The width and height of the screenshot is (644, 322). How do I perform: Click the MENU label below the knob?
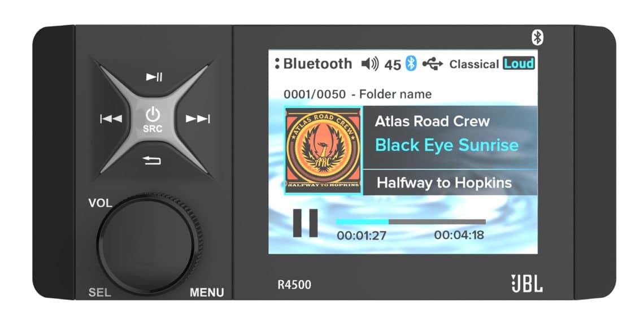tap(207, 293)
